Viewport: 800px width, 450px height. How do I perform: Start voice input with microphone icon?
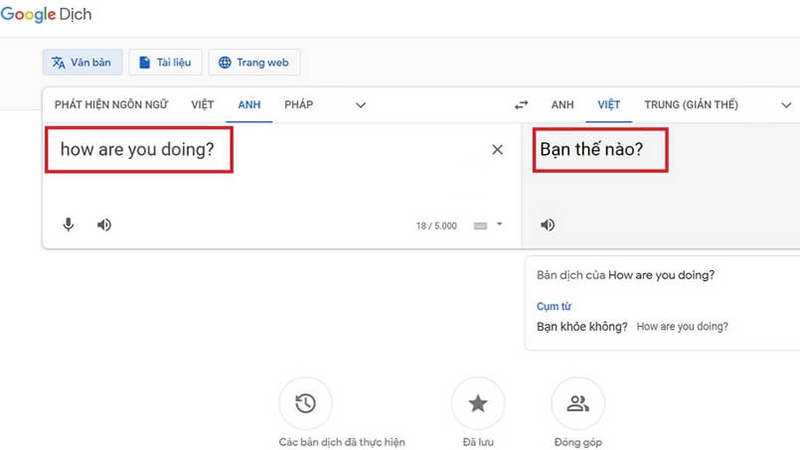click(x=68, y=224)
